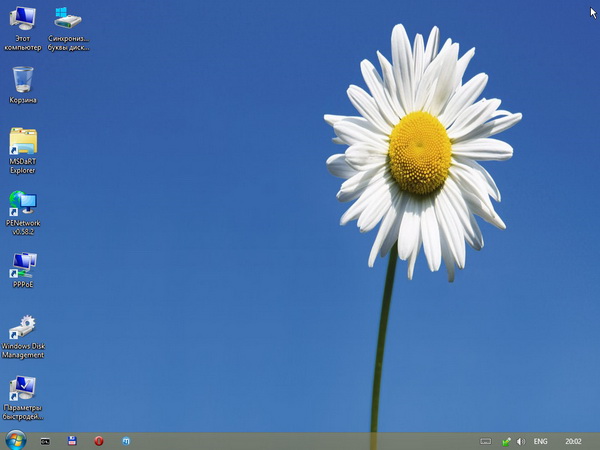Launch the MSDaRT Explorer shortcut
The width and height of the screenshot is (600, 450).
22,143
